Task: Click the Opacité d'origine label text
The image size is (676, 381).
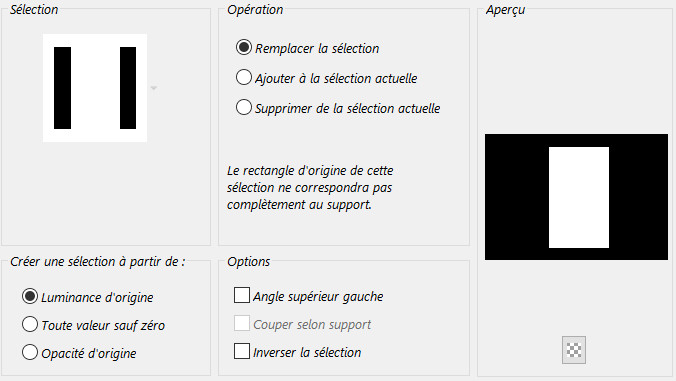Action: [x=89, y=354]
